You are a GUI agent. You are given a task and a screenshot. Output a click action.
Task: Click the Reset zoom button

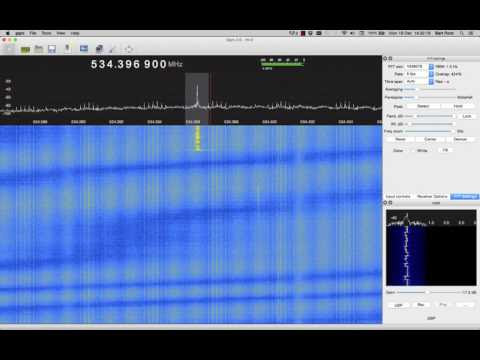coord(400,139)
